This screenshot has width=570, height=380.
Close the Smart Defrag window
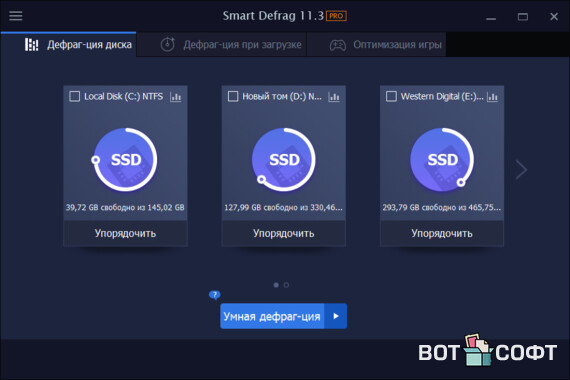point(554,17)
